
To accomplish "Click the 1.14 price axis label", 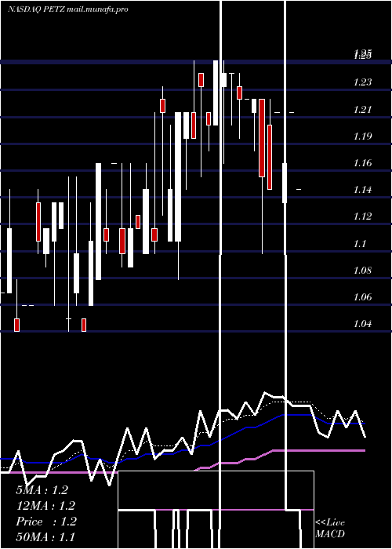I will (x=362, y=190).
